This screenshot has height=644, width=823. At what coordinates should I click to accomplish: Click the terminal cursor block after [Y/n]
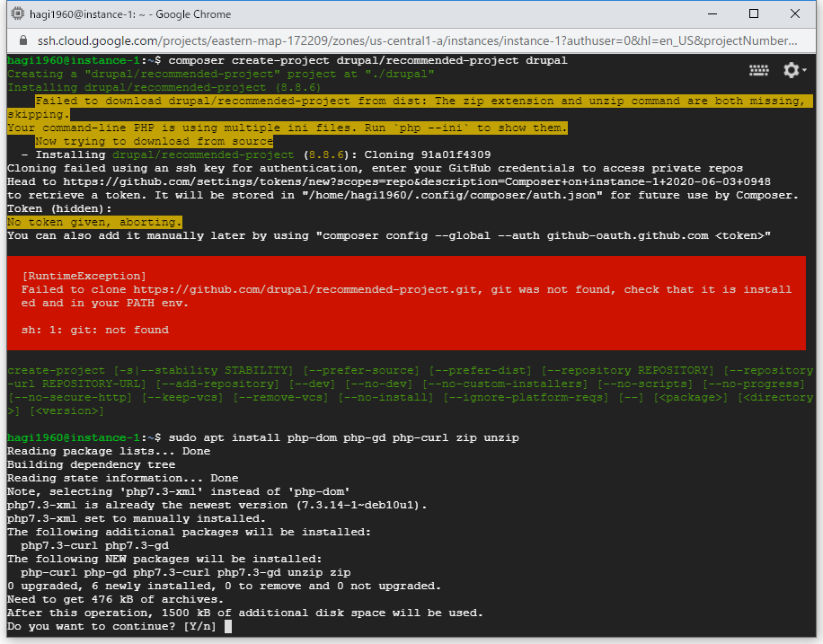pos(228,627)
